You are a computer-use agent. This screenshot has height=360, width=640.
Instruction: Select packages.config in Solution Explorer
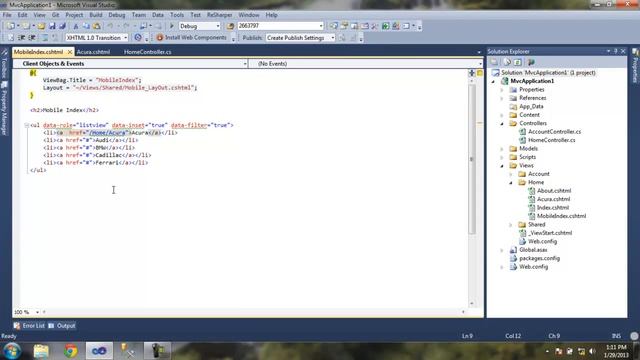(539, 258)
